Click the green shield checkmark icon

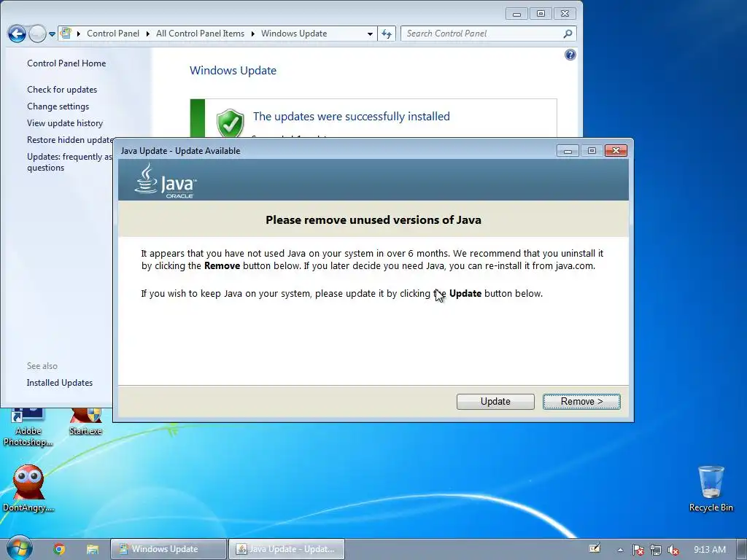tap(230, 122)
